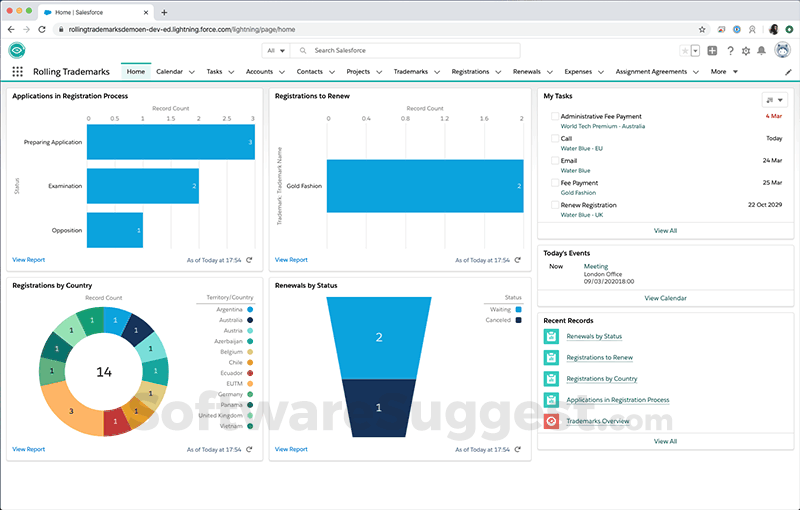Screen dimensions: 800x510
Task: Check the Administrative Fee Payment task
Action: 555,117
